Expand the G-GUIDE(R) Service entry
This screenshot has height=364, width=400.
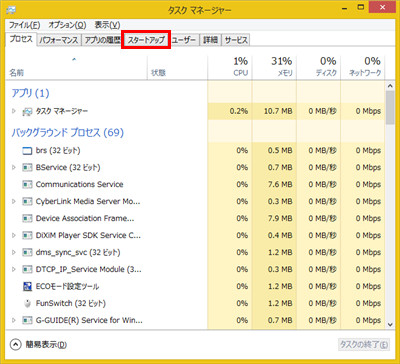coord(14,320)
